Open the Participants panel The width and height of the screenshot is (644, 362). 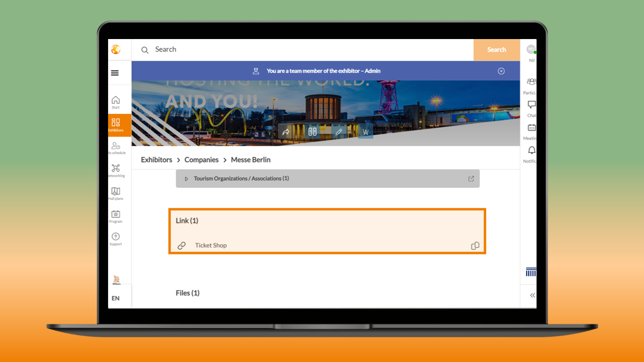(x=531, y=85)
